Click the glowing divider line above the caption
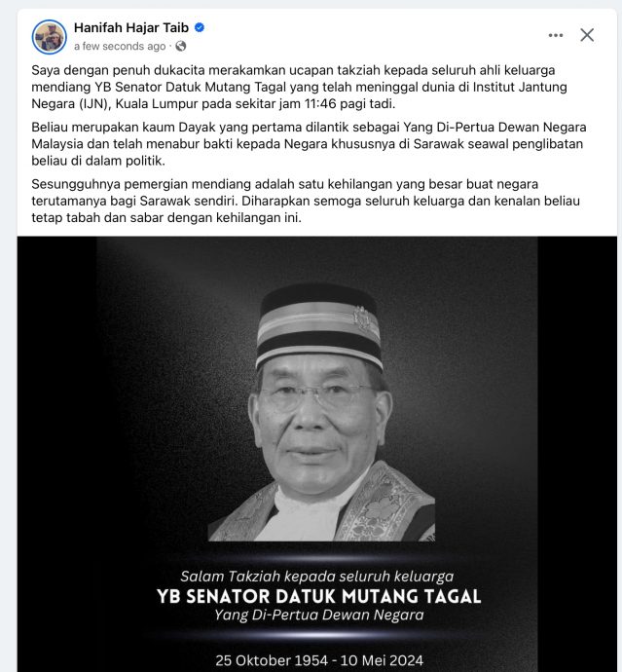622x672 pixels. coord(318,558)
